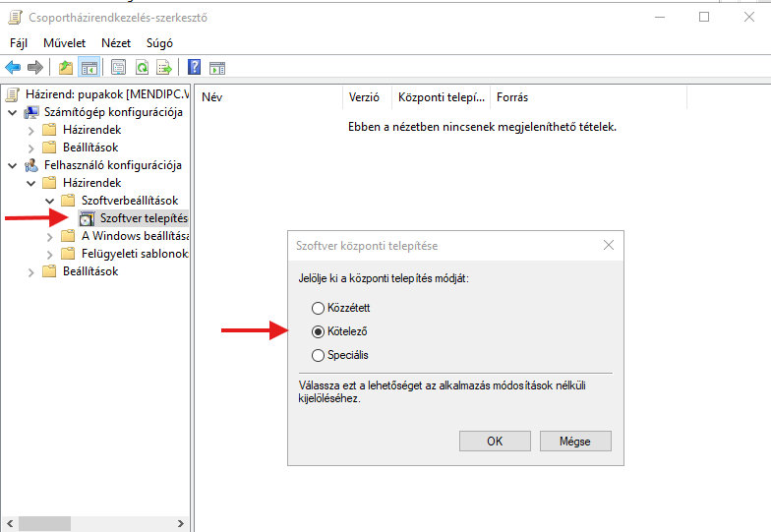Open the Művelet menu
This screenshot has height=532, width=771.
tap(64, 43)
